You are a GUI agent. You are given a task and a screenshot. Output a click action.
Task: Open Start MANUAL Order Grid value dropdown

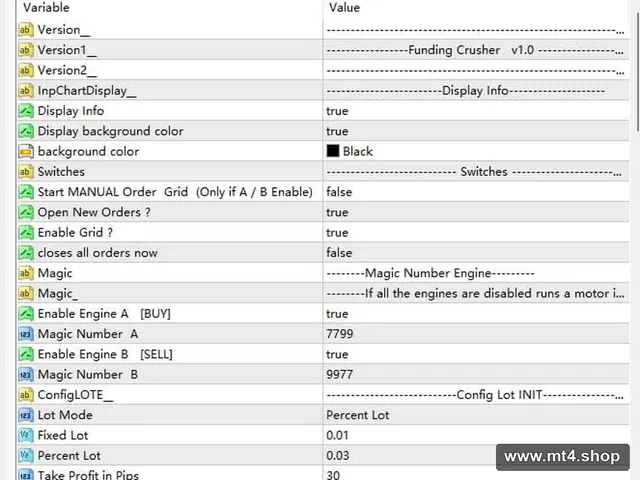pos(476,192)
